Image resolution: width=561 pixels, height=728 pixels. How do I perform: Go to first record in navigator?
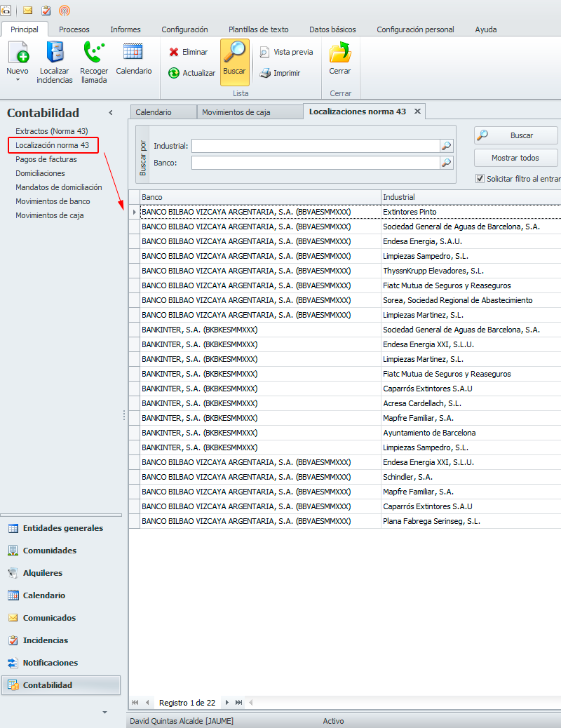pyautogui.click(x=135, y=703)
